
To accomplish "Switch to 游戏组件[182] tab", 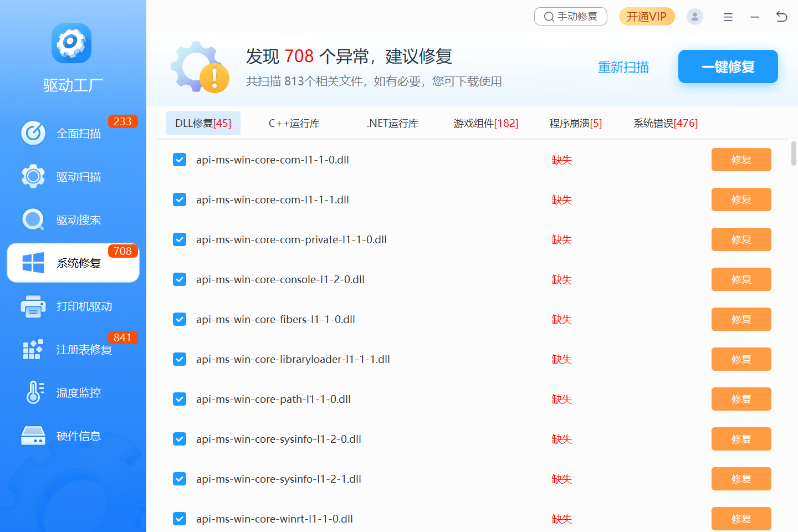I will point(486,123).
